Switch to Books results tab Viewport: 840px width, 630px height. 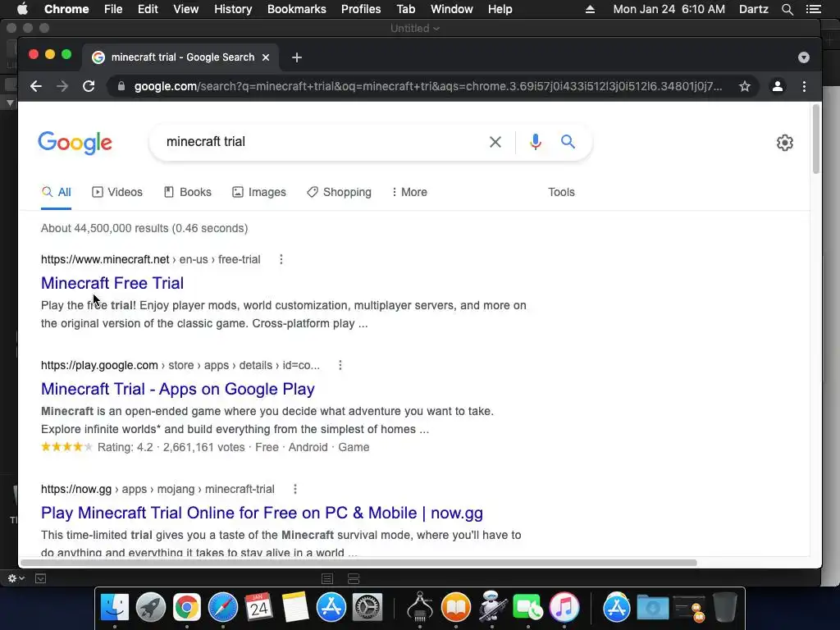point(188,192)
